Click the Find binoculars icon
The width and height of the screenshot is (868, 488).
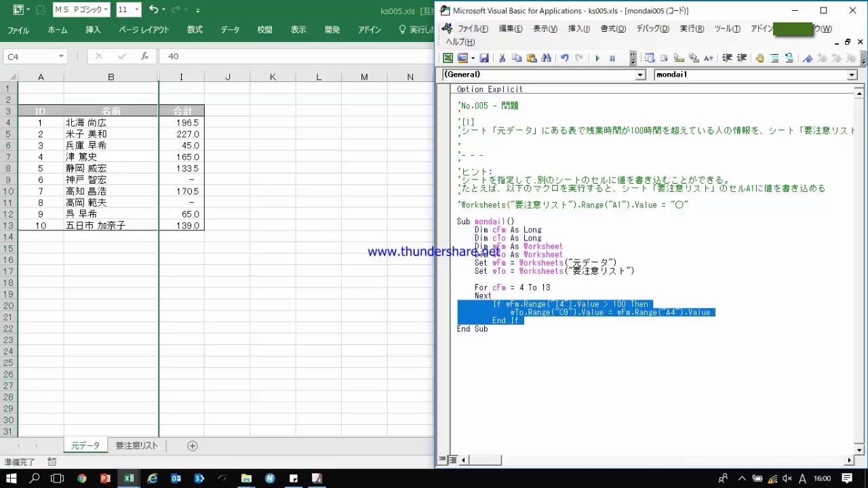[x=547, y=58]
